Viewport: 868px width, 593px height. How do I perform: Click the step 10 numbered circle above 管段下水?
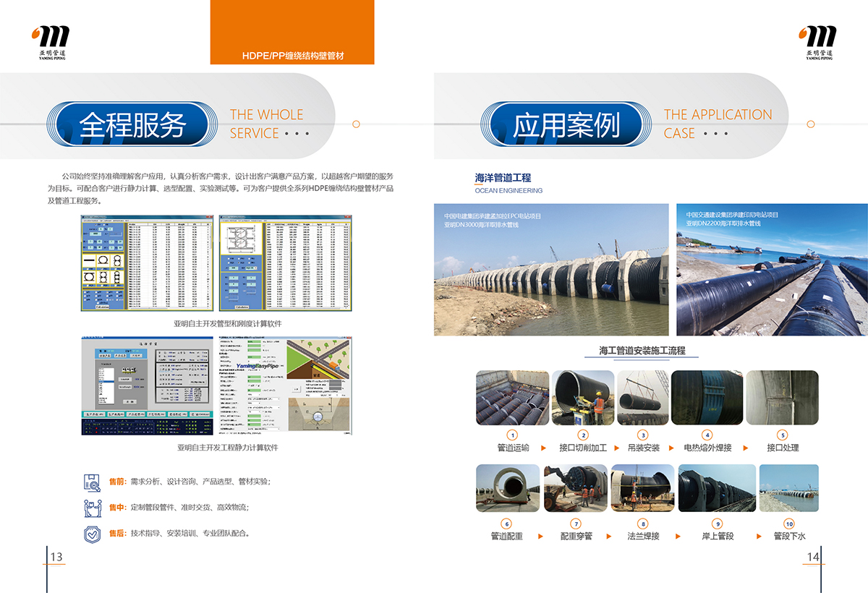[789, 524]
